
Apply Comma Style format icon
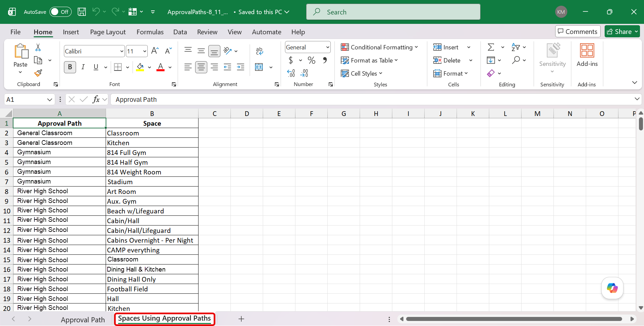pyautogui.click(x=325, y=60)
